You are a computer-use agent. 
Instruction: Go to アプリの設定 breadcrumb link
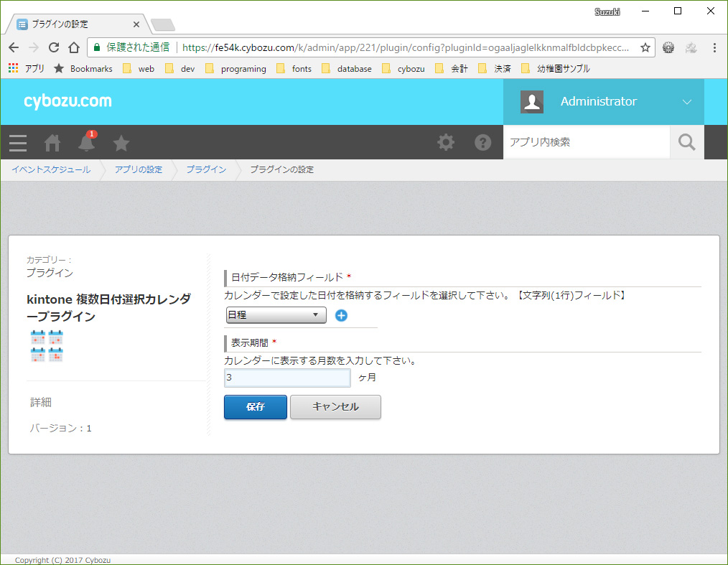139,169
